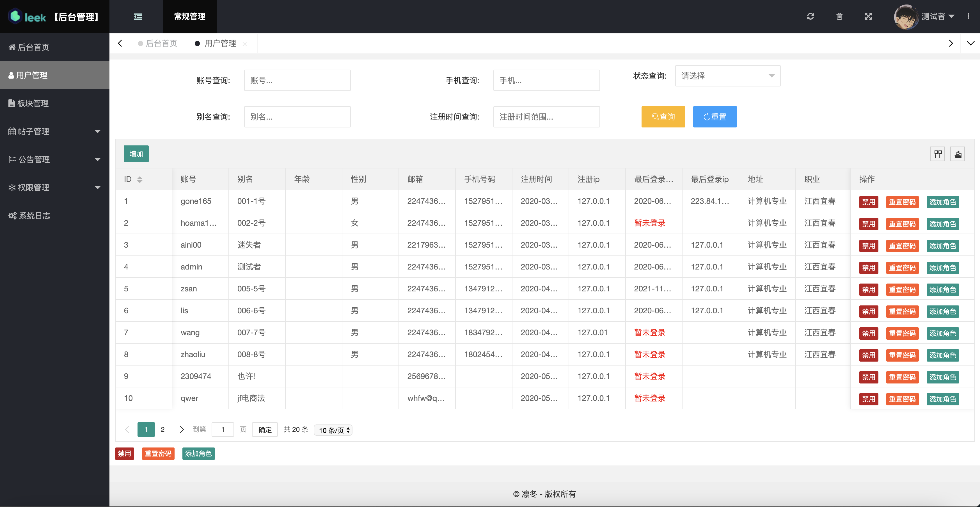The height and width of the screenshot is (507, 980).
Task: Click the current page 1 button
Action: tap(146, 429)
